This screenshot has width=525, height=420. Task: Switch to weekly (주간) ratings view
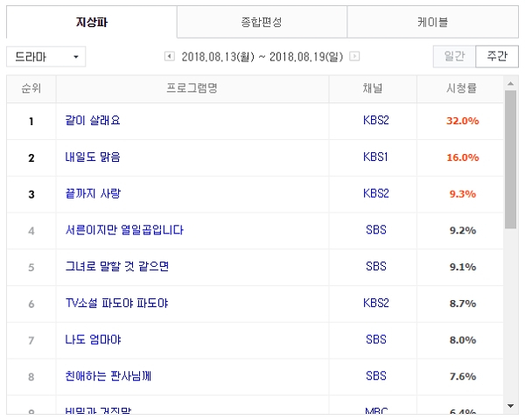click(496, 56)
